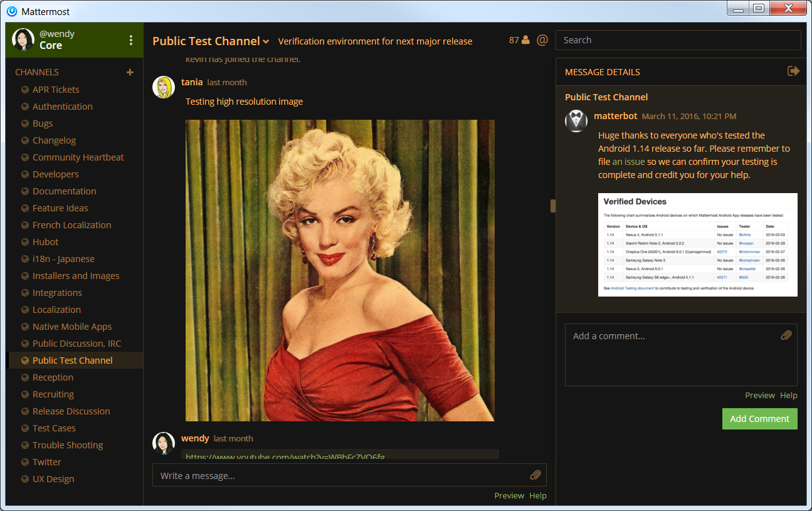Screen dimensions: 812x511
Task: Click the globe icon beside UX Design
Action: tap(25, 479)
